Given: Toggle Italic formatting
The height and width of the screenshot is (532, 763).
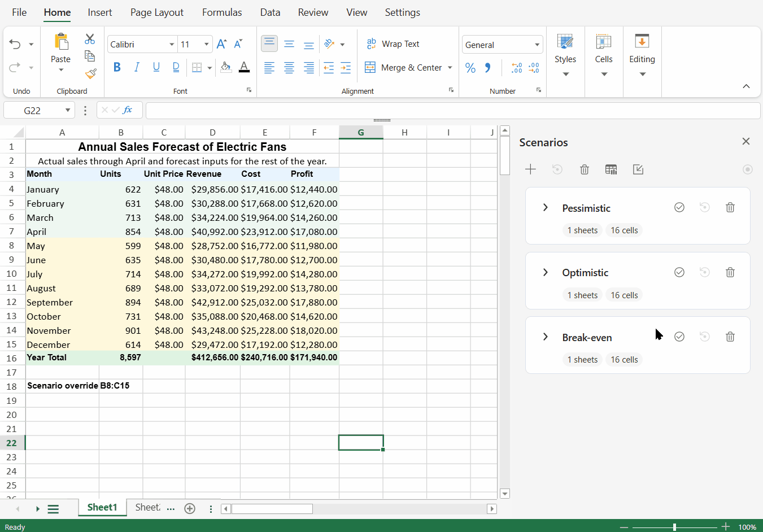Looking at the screenshot, I should pyautogui.click(x=137, y=67).
